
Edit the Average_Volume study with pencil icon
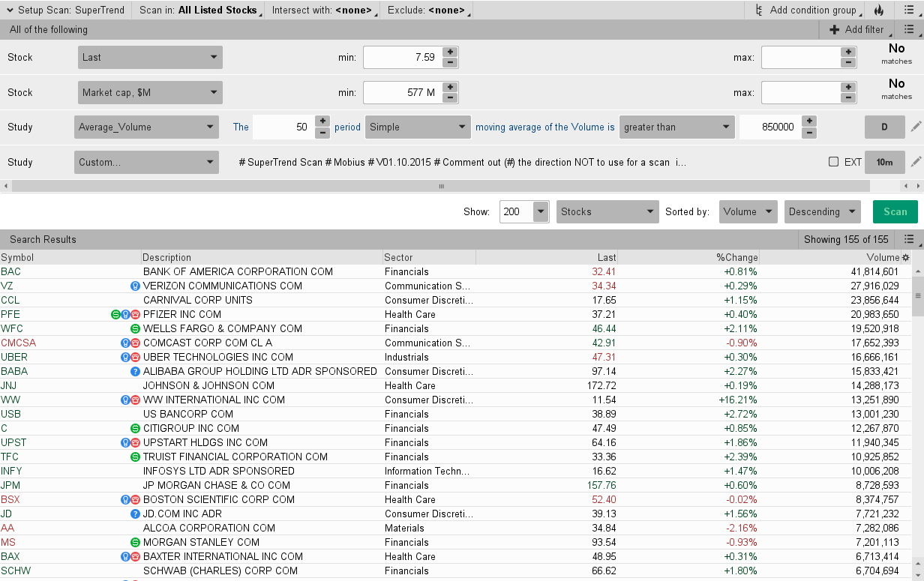[x=916, y=127]
